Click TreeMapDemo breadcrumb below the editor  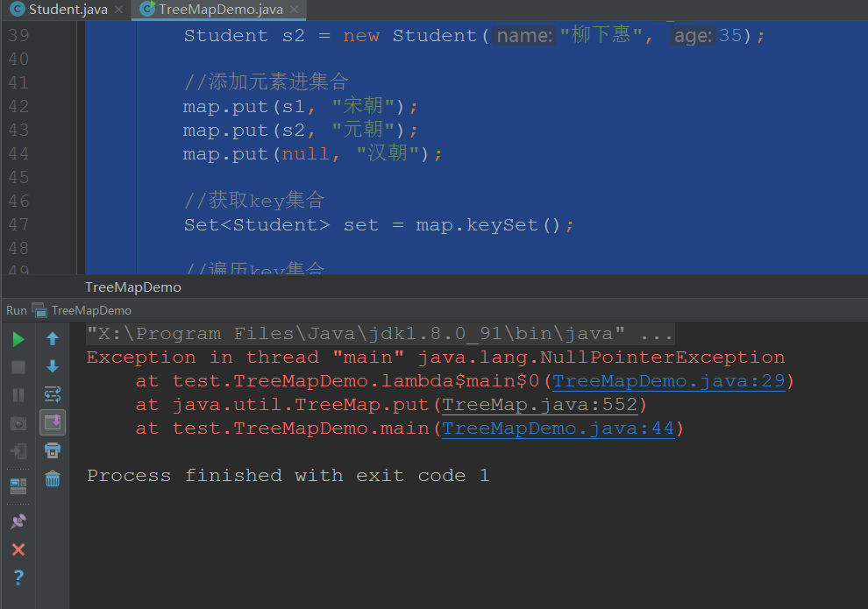pyautogui.click(x=133, y=287)
